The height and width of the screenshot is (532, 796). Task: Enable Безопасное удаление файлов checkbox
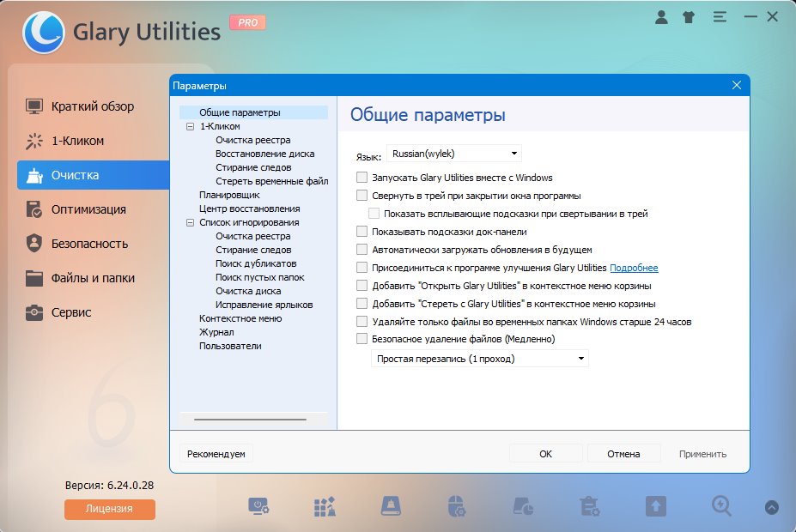point(362,339)
